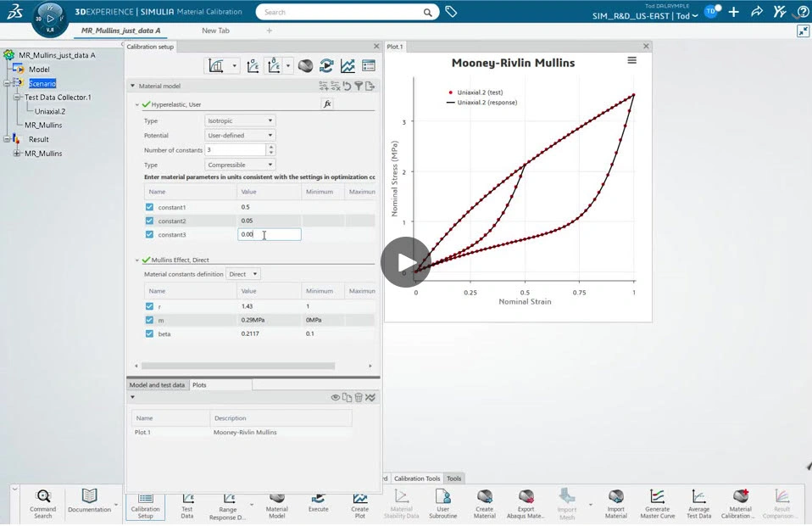Open Command Search in the bottom action bar
This screenshot has width=812, height=526.
pyautogui.click(x=43, y=504)
